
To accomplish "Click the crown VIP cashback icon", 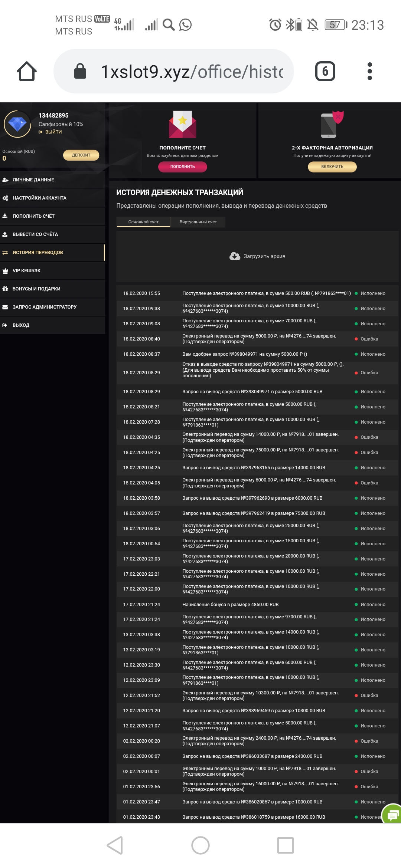I will tap(5, 270).
